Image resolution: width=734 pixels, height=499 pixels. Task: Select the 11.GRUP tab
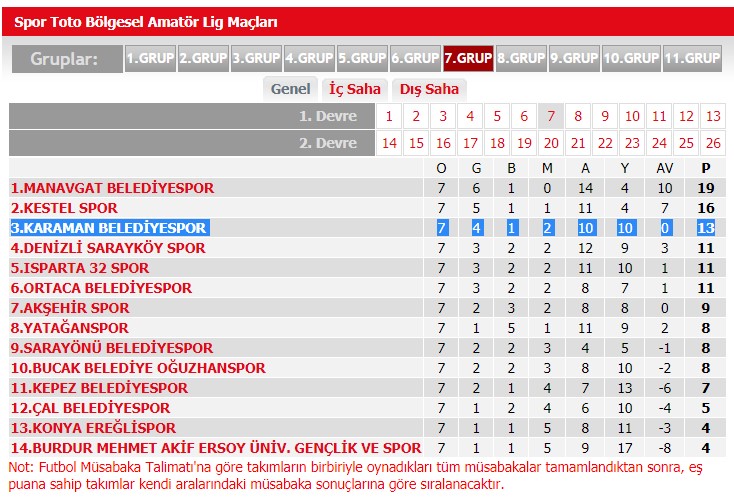692,58
